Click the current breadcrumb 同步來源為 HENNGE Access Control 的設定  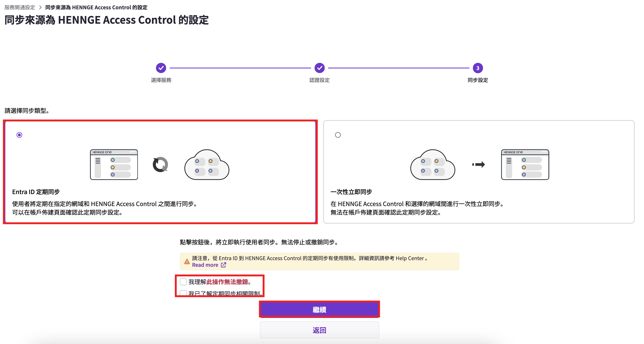[x=96, y=7]
